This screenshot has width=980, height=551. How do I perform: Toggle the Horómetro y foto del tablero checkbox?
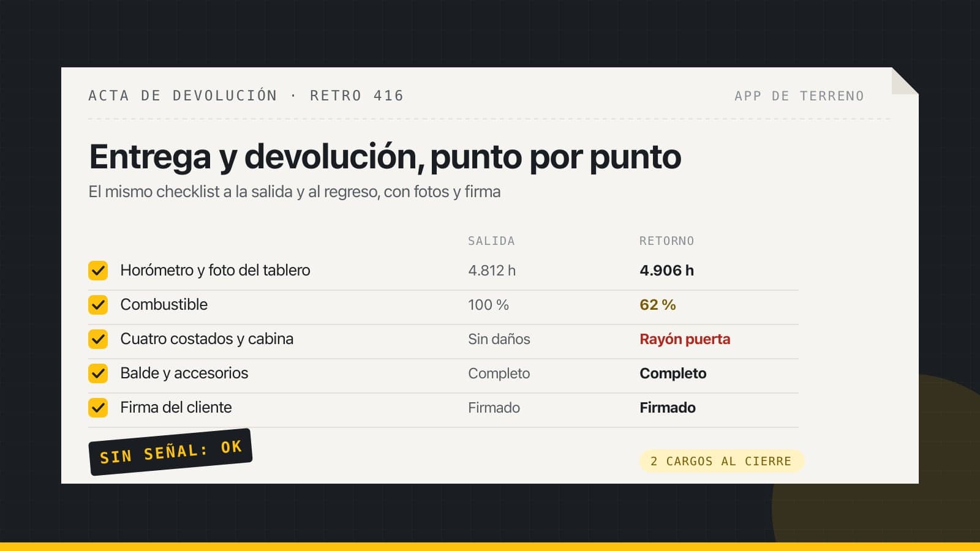[98, 271]
